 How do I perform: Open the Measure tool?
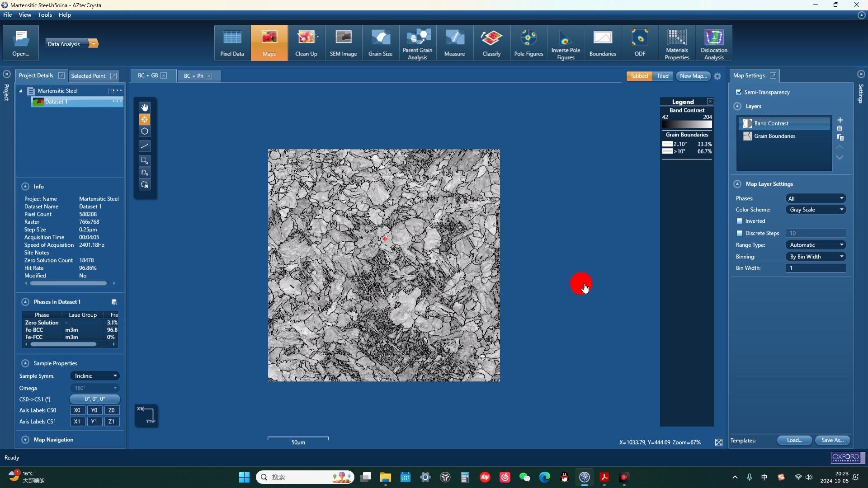[454, 43]
